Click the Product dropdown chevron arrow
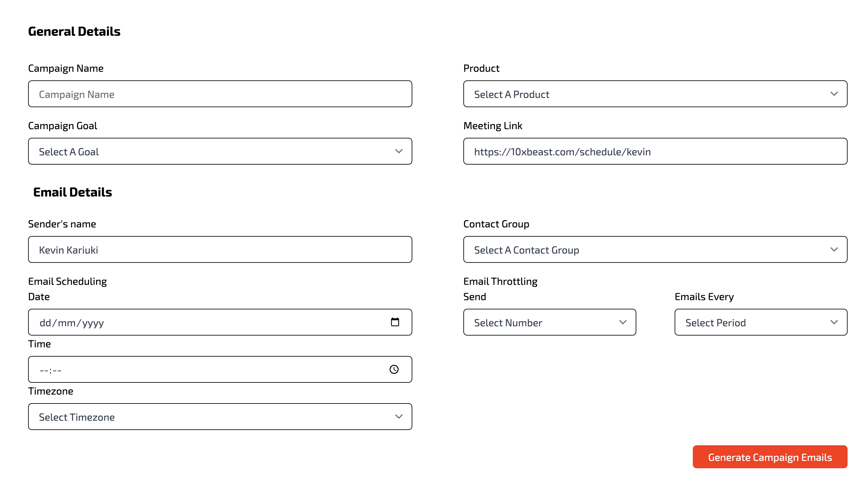The height and width of the screenshot is (481, 868). [x=834, y=94]
